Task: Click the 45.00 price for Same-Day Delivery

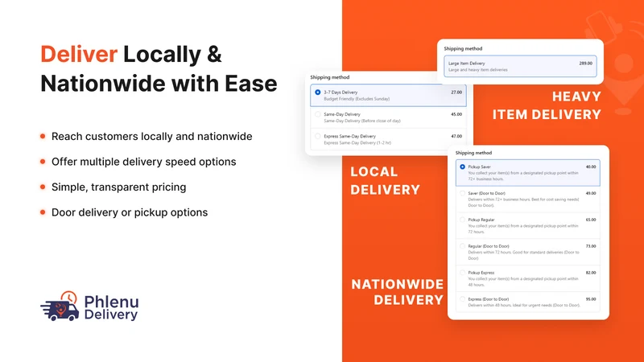Action: click(456, 114)
